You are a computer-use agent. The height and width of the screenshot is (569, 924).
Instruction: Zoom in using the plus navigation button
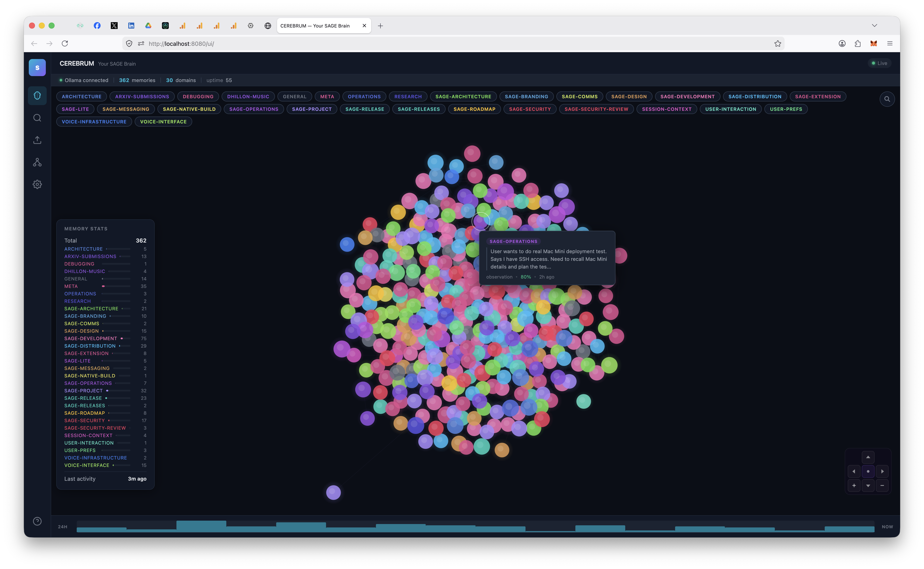854,485
